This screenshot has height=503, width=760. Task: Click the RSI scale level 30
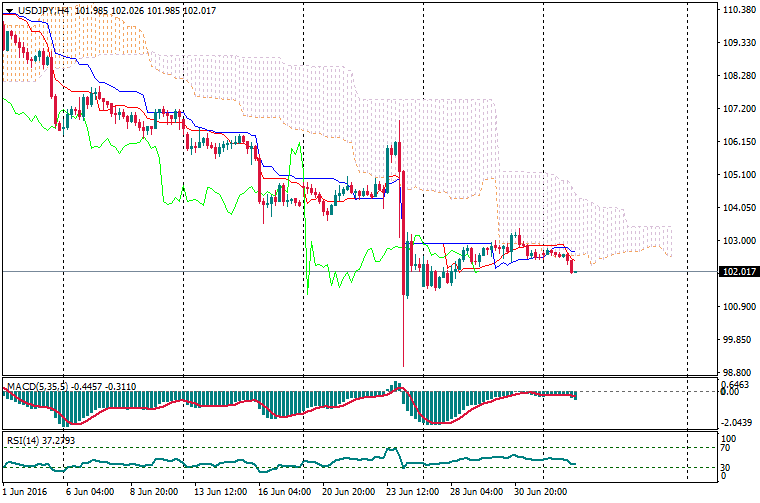coord(725,468)
